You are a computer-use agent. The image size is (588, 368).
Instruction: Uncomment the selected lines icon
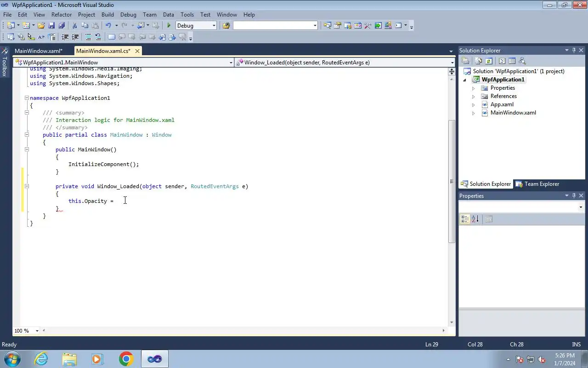click(98, 37)
